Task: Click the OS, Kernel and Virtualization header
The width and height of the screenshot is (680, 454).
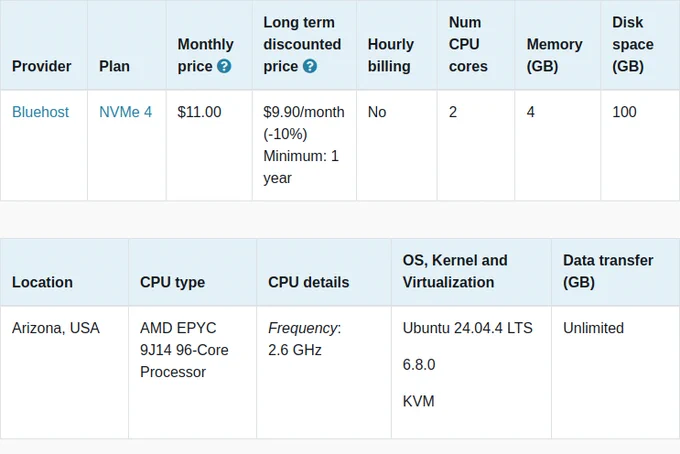Action: [455, 271]
